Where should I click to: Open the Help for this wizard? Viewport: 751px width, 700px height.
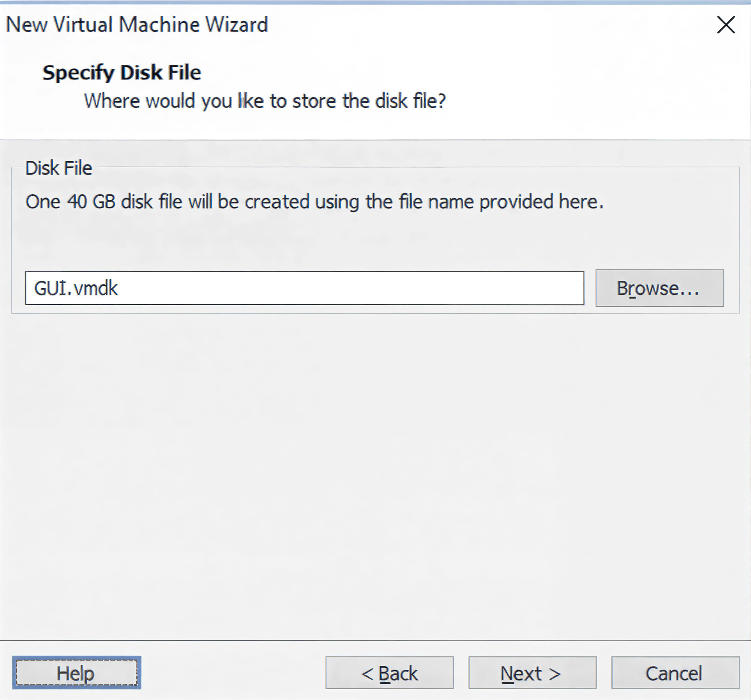77,673
